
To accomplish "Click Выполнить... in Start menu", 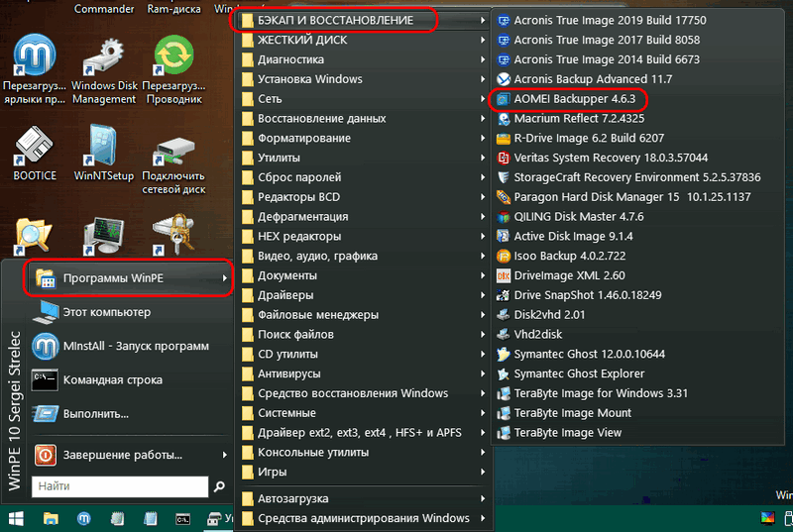I will coord(130,414).
